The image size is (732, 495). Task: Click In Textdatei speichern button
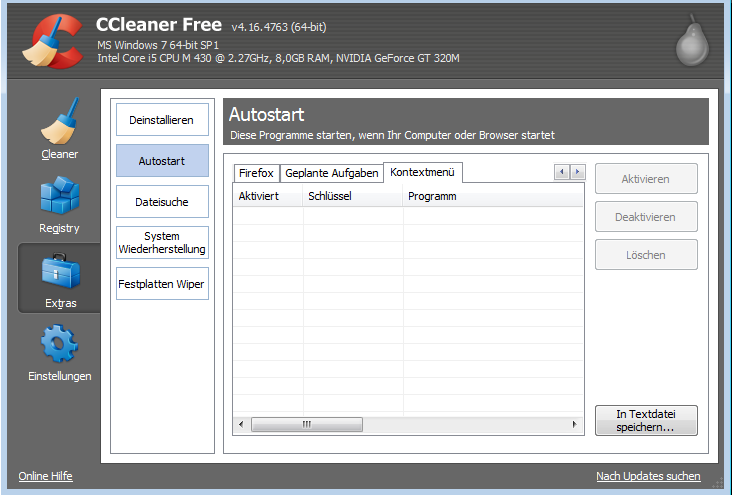tap(646, 420)
